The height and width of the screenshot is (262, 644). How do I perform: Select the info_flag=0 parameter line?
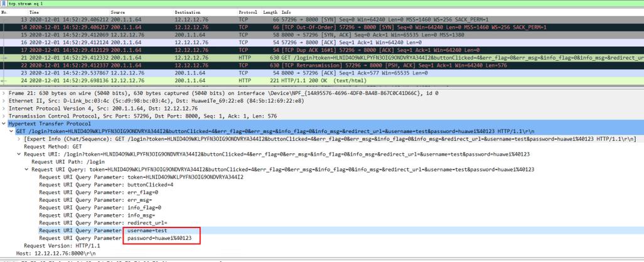[100, 208]
